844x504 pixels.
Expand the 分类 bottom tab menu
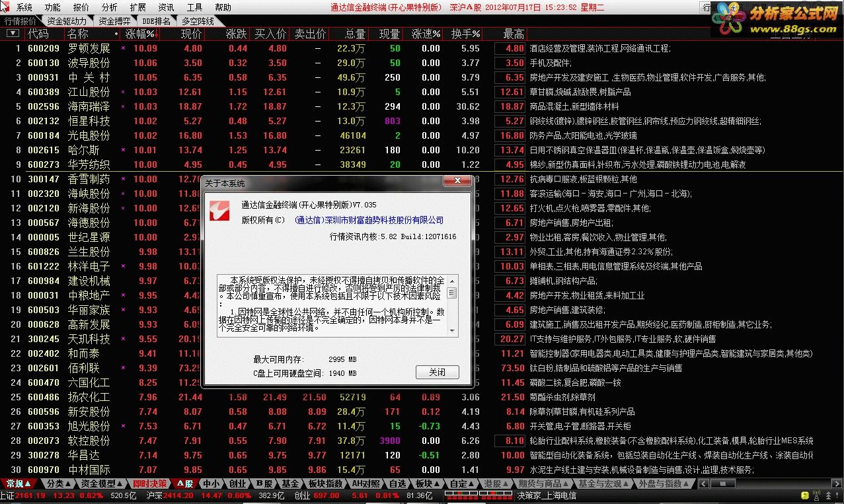(x=69, y=484)
